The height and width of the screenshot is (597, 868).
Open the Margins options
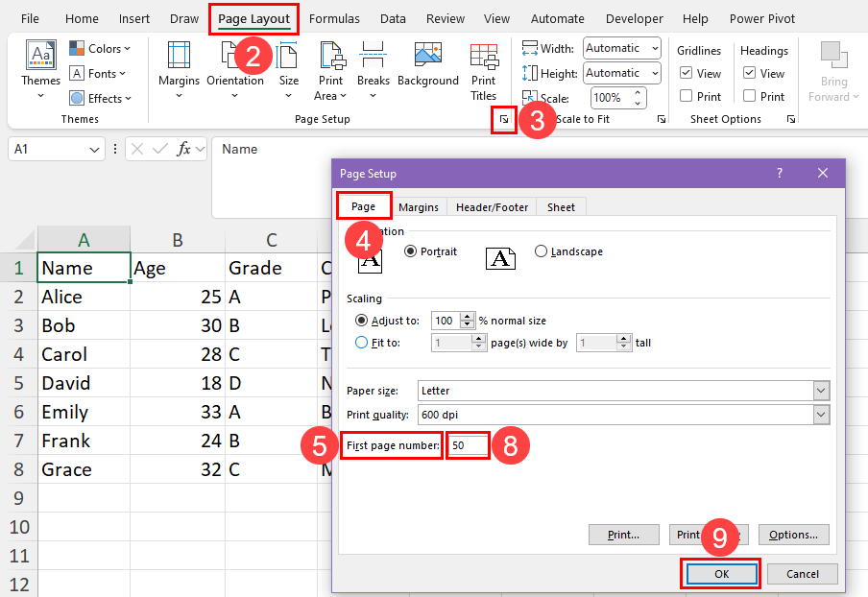pos(179,70)
